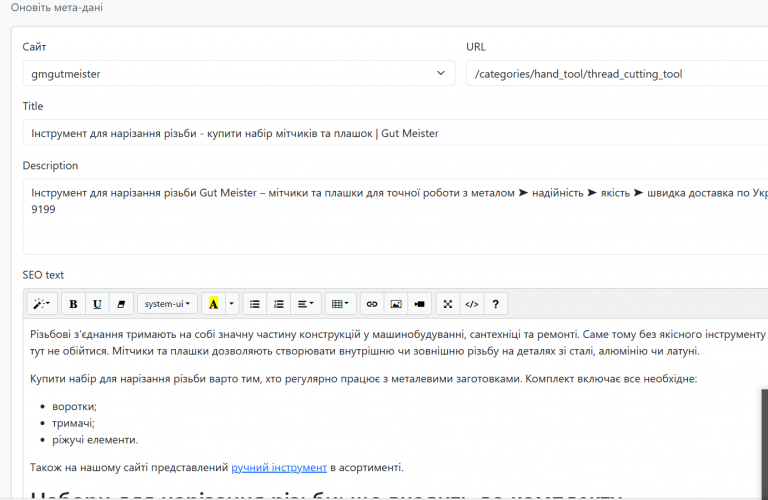Open the system-ui font family dropdown

click(168, 304)
